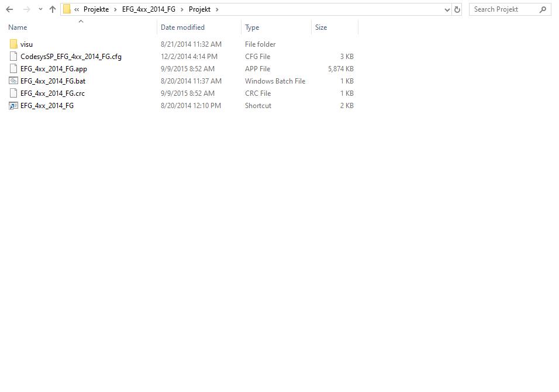Select the Projekt breadcrumb segment
559x392 pixels.
tap(199, 9)
